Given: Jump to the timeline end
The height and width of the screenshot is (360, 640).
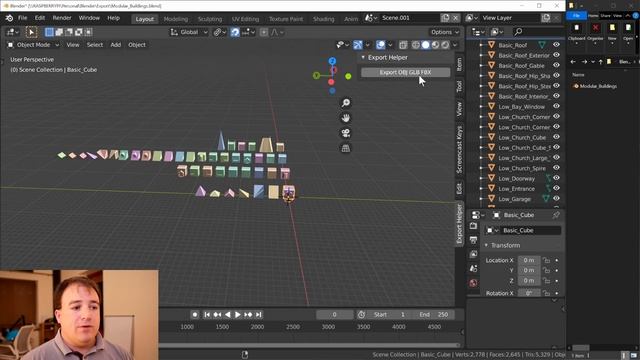Looking at the screenshot, I should pos(258,315).
